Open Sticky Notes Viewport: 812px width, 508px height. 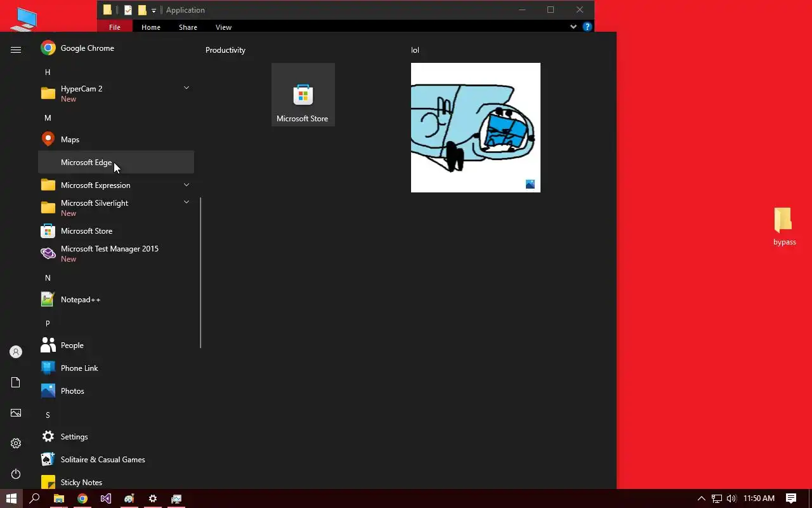pos(116,483)
